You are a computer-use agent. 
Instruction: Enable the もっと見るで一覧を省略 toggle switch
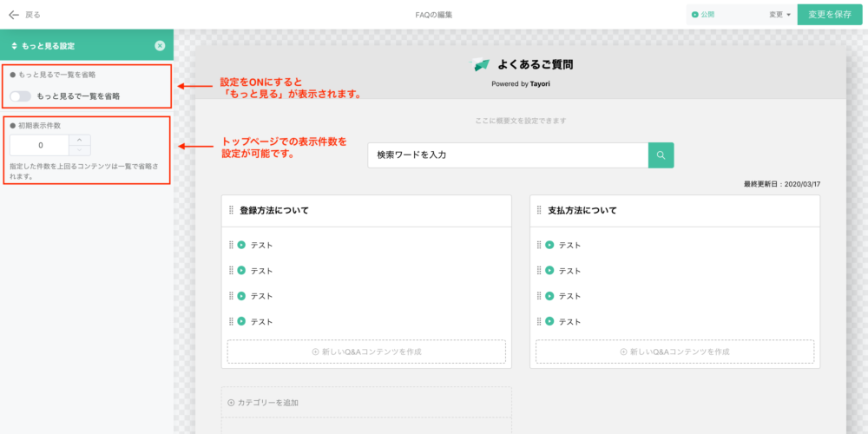click(21, 96)
